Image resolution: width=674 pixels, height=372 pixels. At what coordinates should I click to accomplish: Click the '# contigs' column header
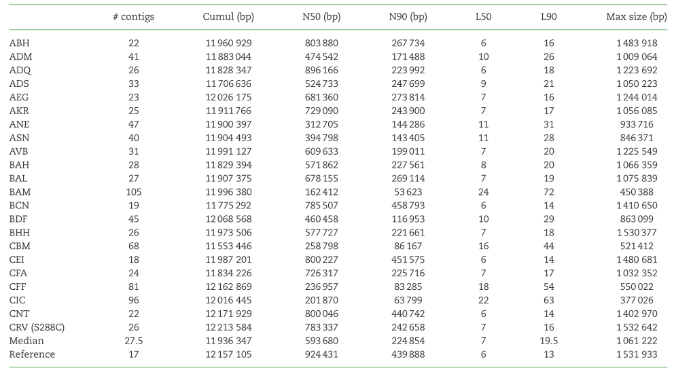click(134, 17)
